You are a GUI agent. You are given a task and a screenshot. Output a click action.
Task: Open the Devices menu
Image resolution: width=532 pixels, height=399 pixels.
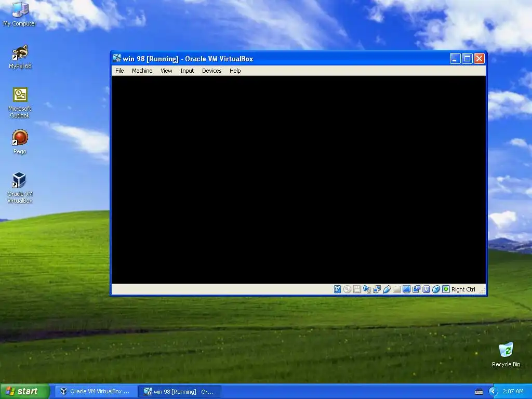(x=212, y=71)
